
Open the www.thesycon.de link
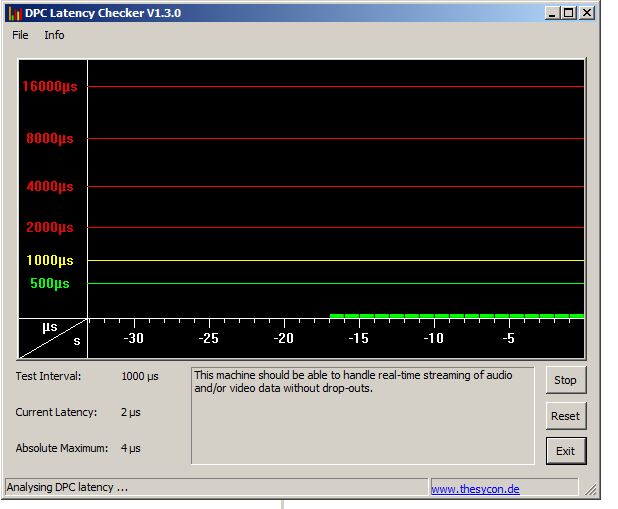(475, 489)
